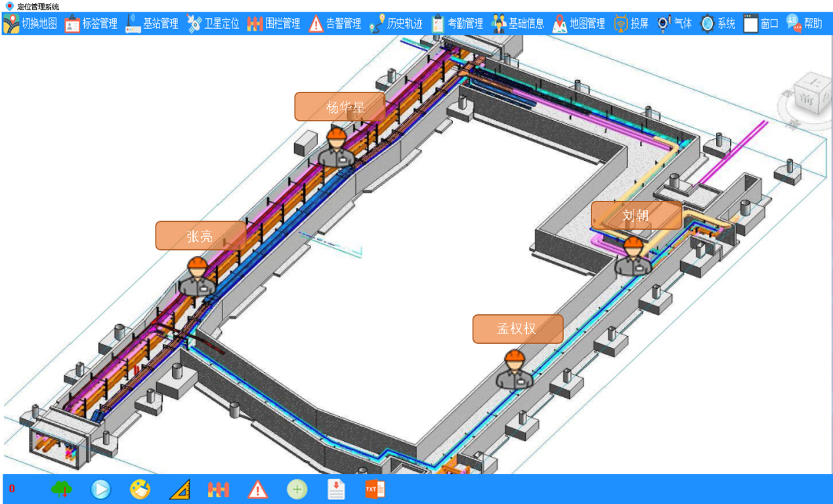Click the document download icon
833x504 pixels.
(336, 489)
